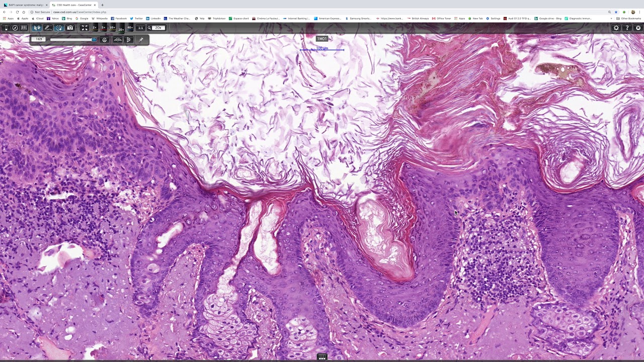644x362 pixels.
Task: Open the LinkedIn bookmark
Action: (x=153, y=19)
